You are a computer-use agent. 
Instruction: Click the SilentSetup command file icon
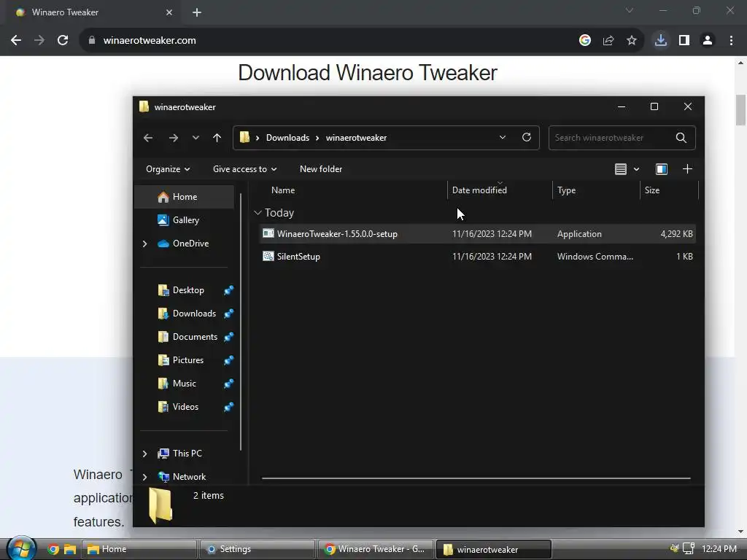[x=268, y=256]
